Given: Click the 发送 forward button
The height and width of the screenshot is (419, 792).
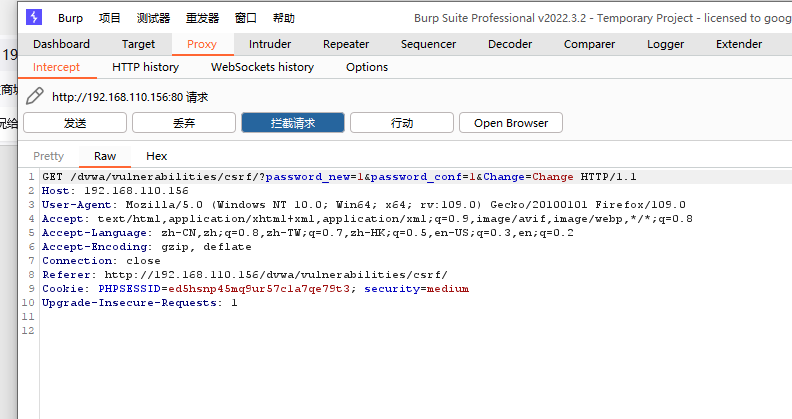Looking at the screenshot, I should click(75, 123).
